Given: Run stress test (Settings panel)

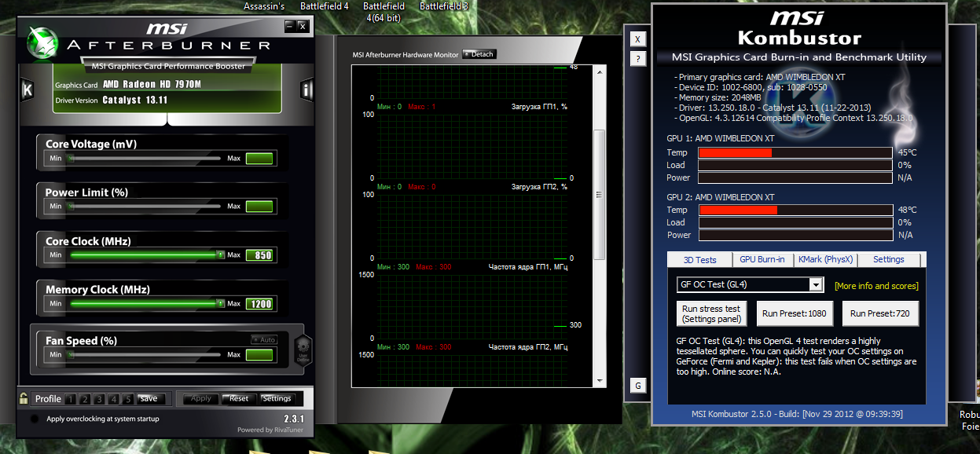Looking at the screenshot, I should 711,313.
